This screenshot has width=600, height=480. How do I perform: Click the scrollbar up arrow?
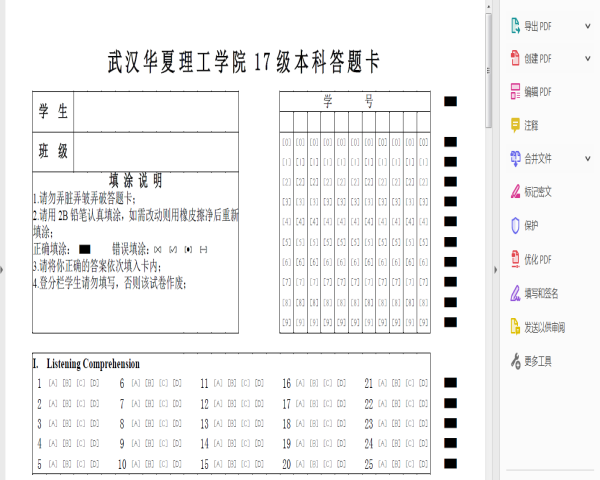[488, 7]
